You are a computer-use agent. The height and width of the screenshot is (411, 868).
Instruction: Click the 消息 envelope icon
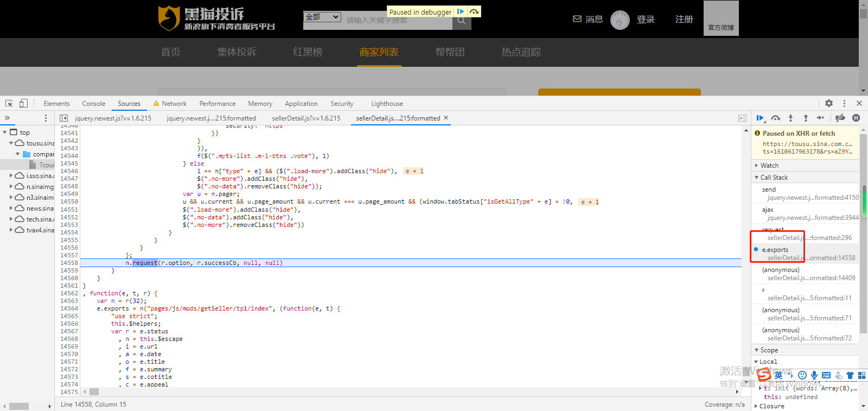point(577,19)
